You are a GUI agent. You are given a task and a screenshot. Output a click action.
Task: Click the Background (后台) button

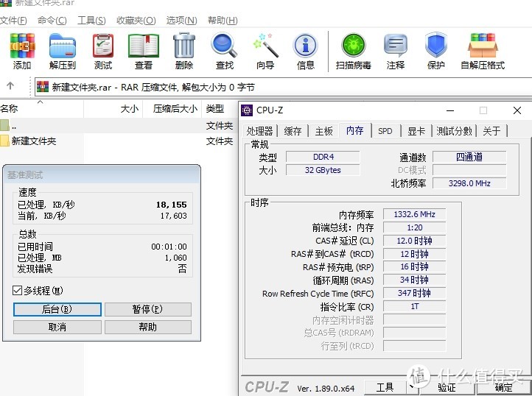(57, 309)
